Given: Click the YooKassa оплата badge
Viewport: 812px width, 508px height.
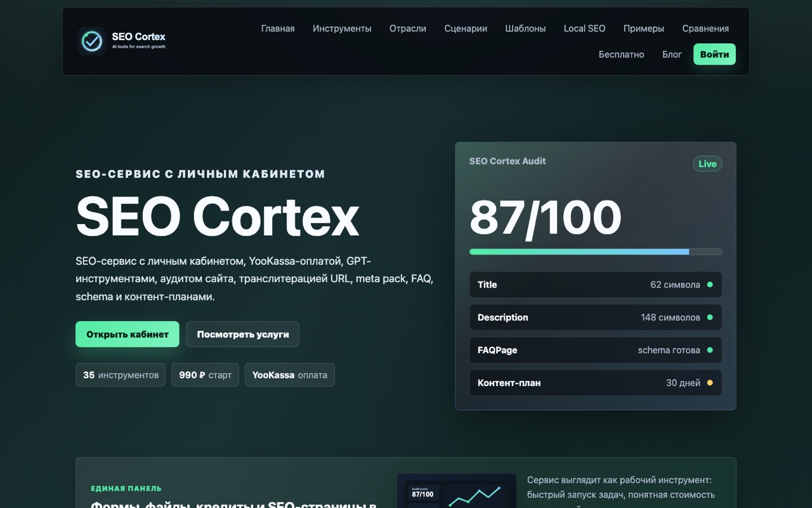Looking at the screenshot, I should coord(289,375).
